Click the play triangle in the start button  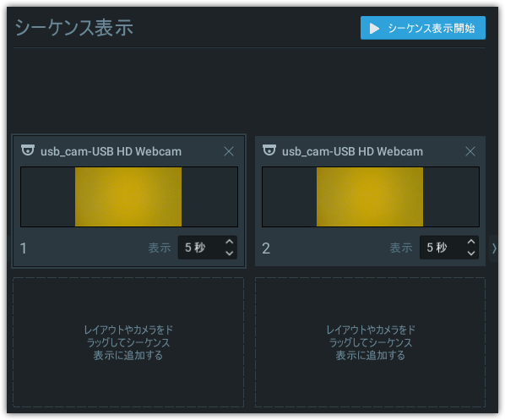[x=374, y=29]
